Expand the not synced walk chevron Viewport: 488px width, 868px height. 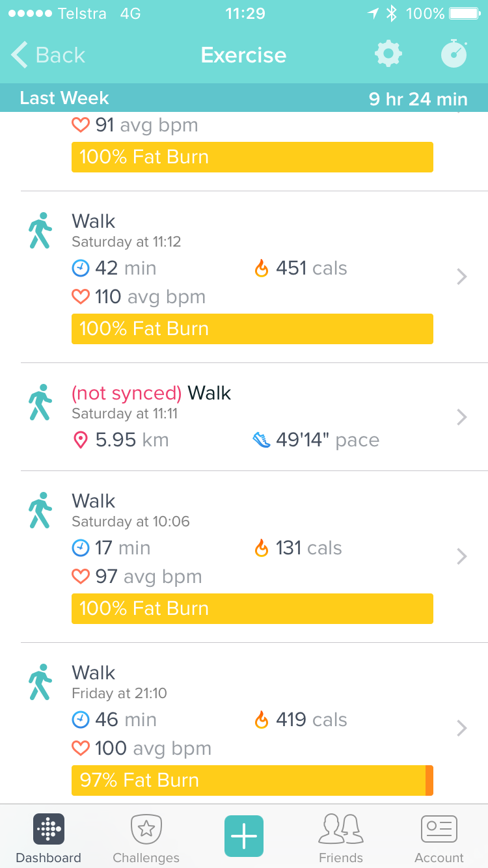coord(461,416)
